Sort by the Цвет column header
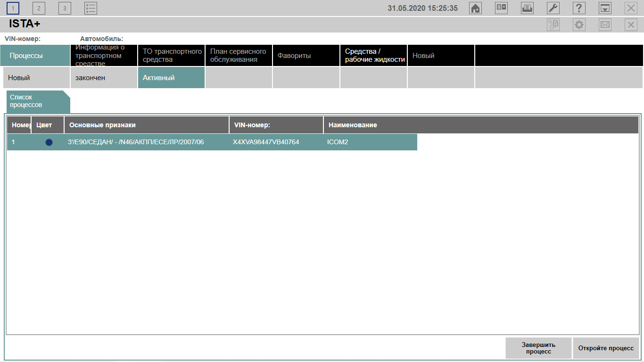The height and width of the screenshot is (362, 644). [x=48, y=125]
